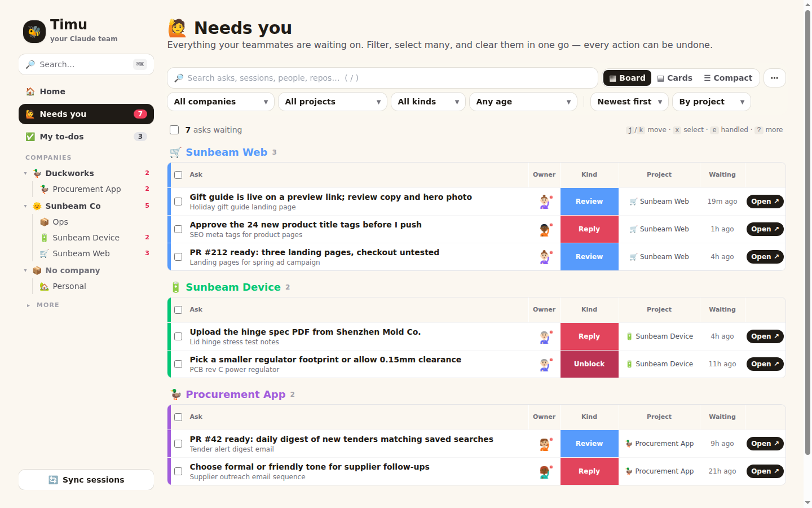The width and height of the screenshot is (812, 508).
Task: Open the All kinds dropdown
Action: [428, 102]
